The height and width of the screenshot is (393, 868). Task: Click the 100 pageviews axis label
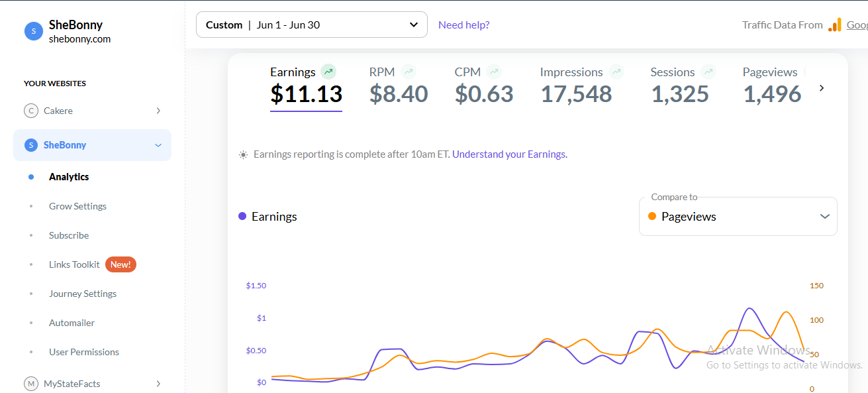[817, 320]
